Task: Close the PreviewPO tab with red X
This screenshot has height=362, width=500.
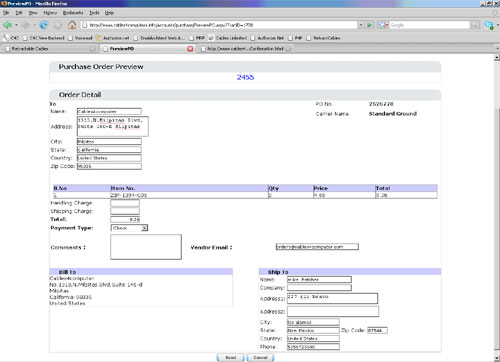Action: [x=190, y=49]
